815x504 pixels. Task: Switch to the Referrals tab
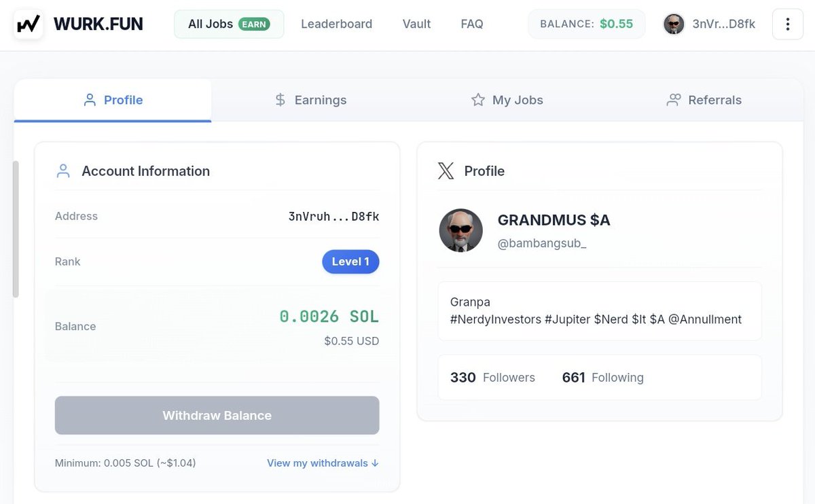[704, 100]
